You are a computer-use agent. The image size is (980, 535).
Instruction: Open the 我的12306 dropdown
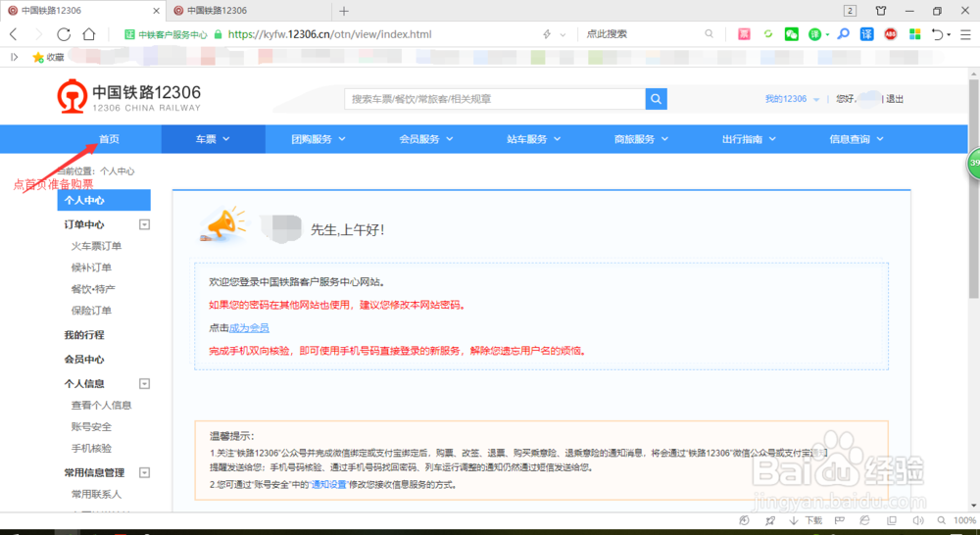click(792, 99)
